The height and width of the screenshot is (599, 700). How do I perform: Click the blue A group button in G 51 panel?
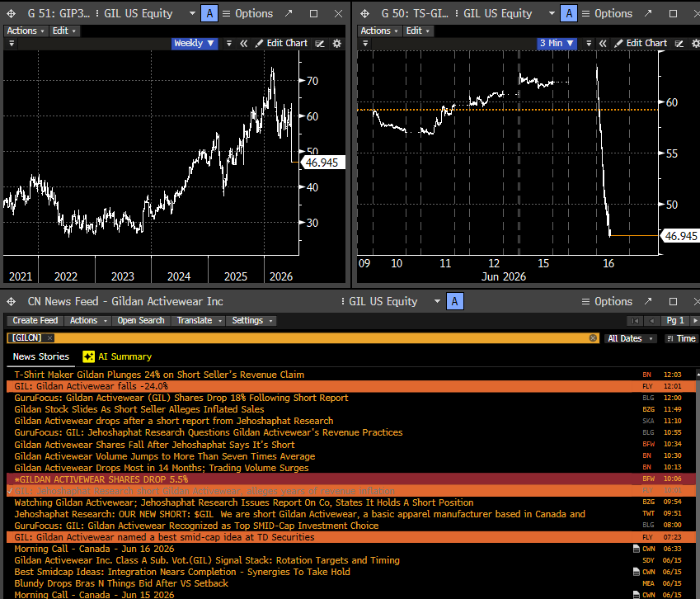click(209, 13)
